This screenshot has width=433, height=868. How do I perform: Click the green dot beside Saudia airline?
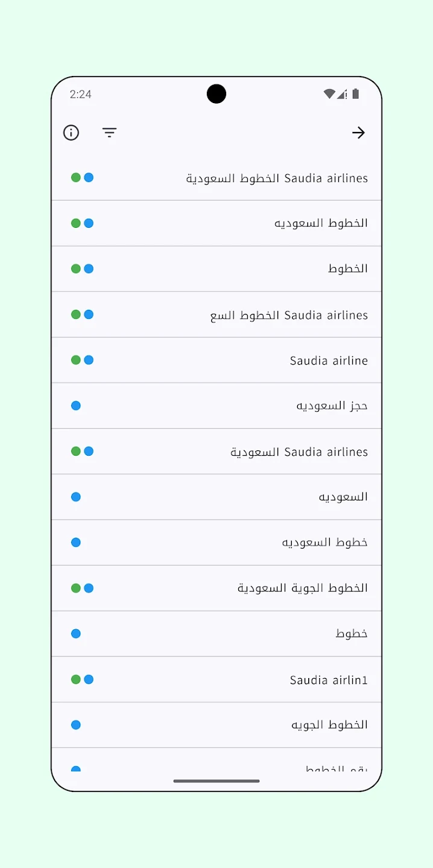coord(76,360)
